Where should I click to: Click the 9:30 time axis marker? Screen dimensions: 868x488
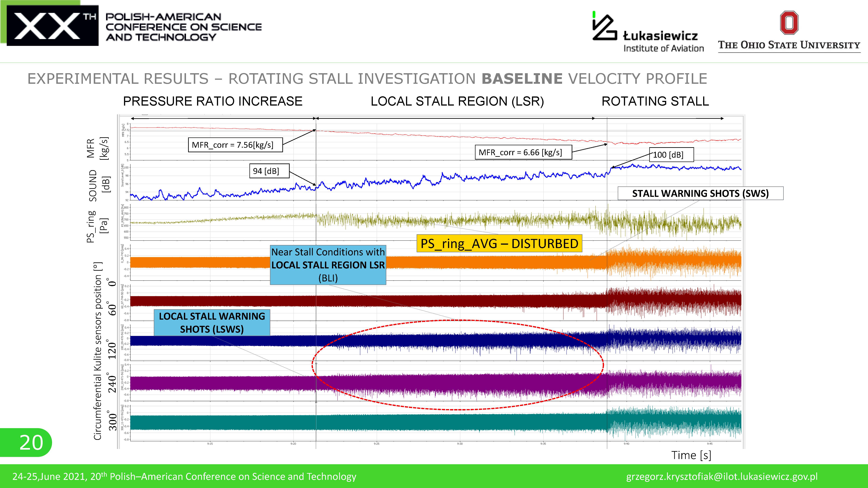[460, 444]
